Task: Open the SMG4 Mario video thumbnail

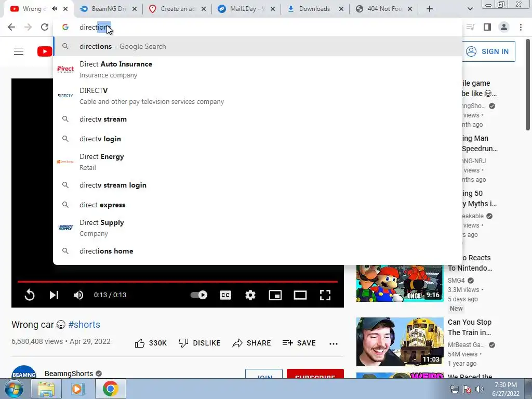Action: click(x=400, y=283)
